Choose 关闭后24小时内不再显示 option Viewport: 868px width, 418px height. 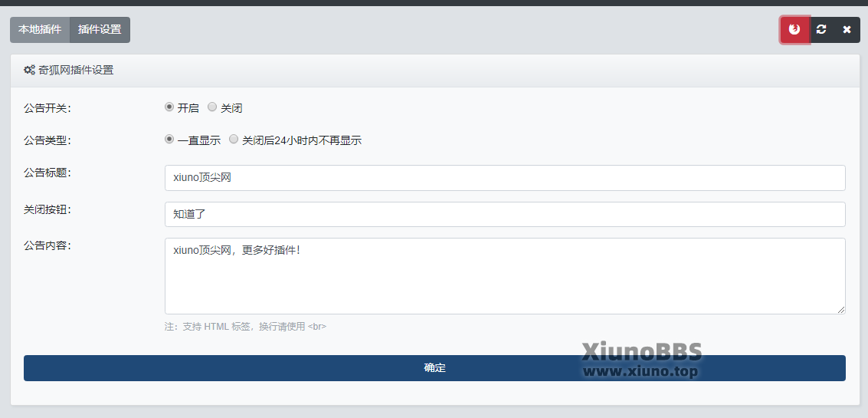tap(234, 139)
